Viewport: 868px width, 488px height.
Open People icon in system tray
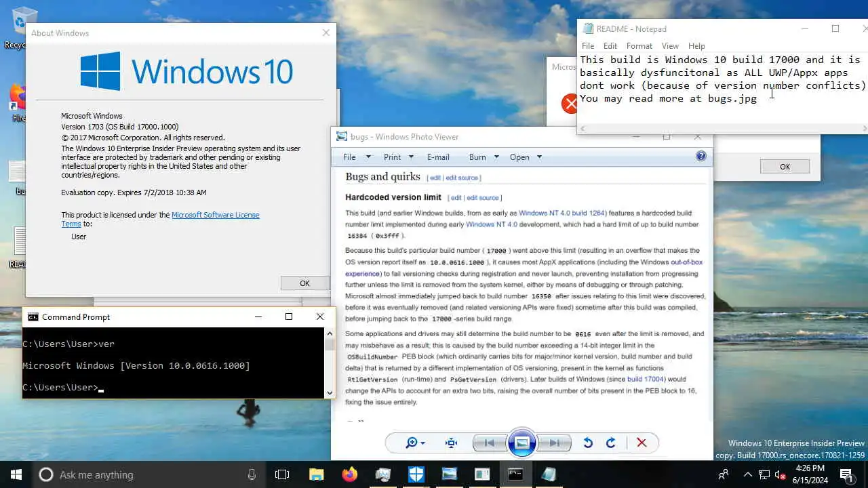[x=724, y=474]
